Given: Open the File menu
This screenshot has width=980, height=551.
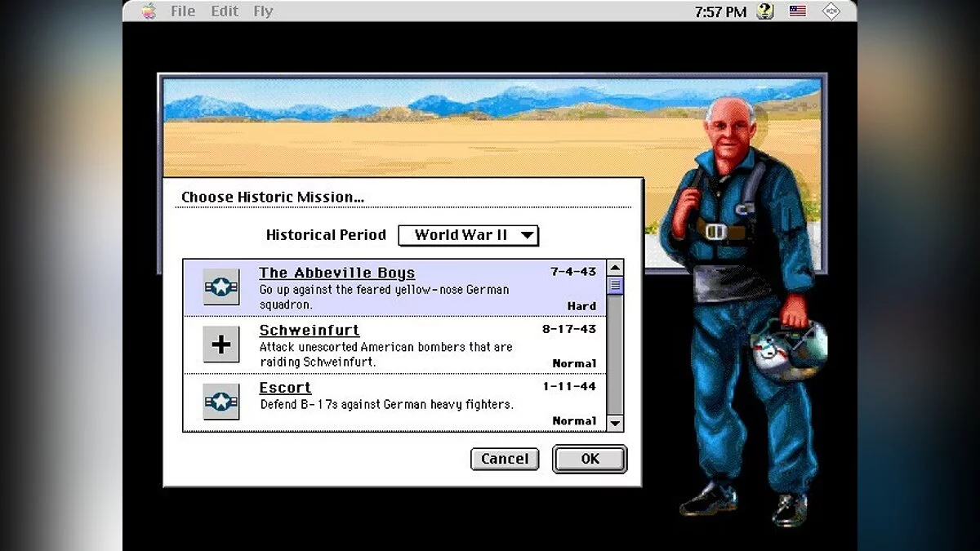Looking at the screenshot, I should click(x=183, y=11).
